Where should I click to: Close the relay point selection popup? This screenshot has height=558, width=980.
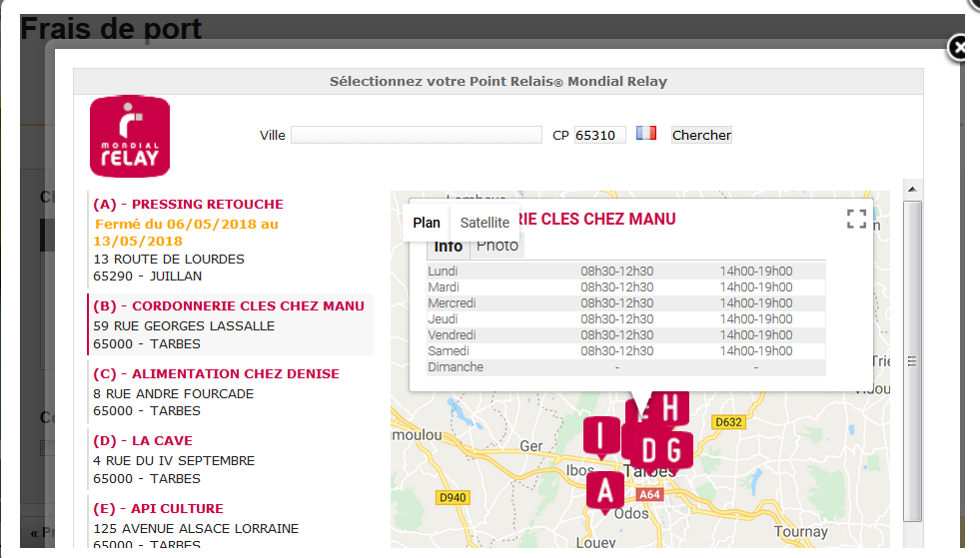pos(959,48)
